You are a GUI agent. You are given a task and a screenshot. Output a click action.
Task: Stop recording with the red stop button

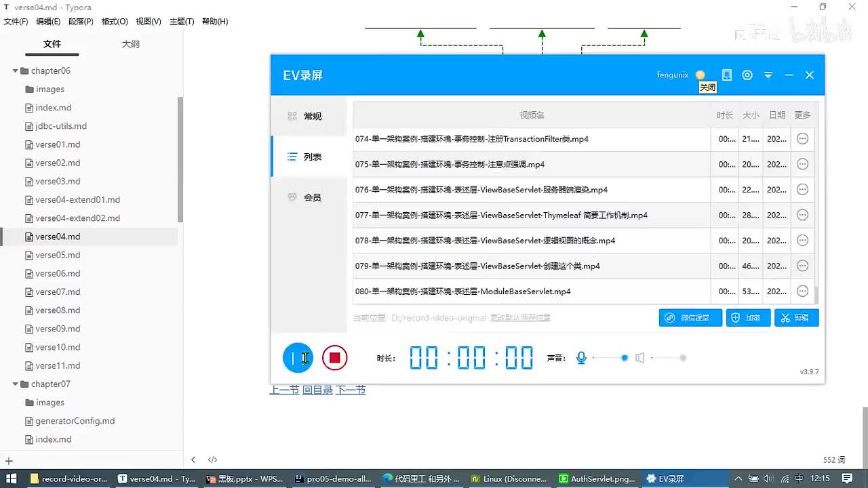tap(334, 358)
